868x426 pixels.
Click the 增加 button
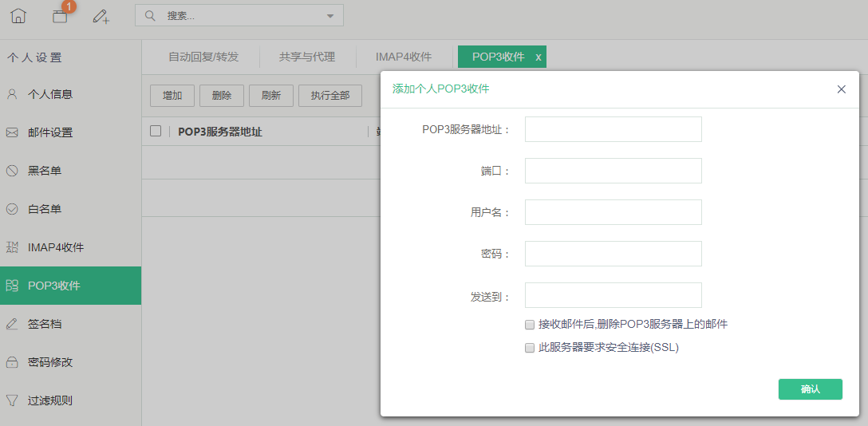tap(172, 96)
